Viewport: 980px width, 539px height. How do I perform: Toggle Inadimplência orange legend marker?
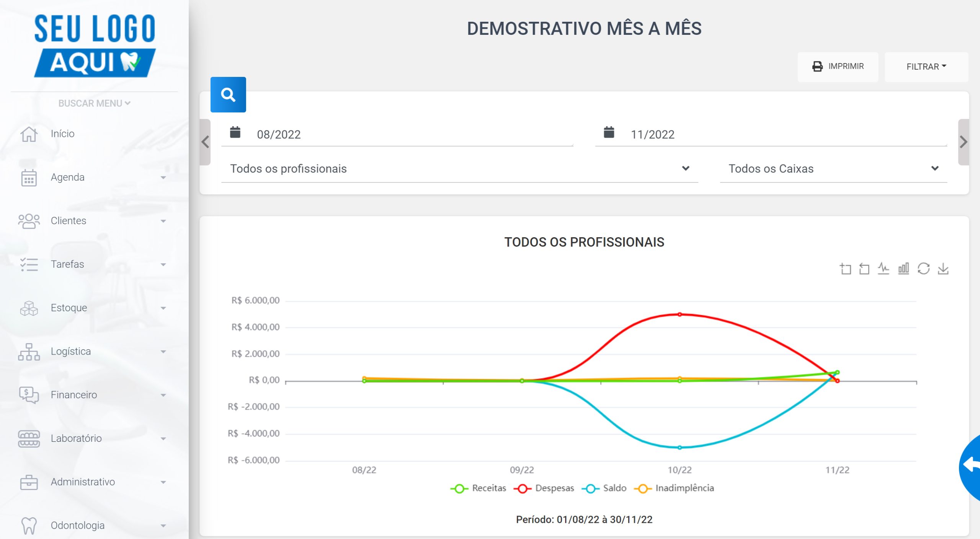click(643, 489)
